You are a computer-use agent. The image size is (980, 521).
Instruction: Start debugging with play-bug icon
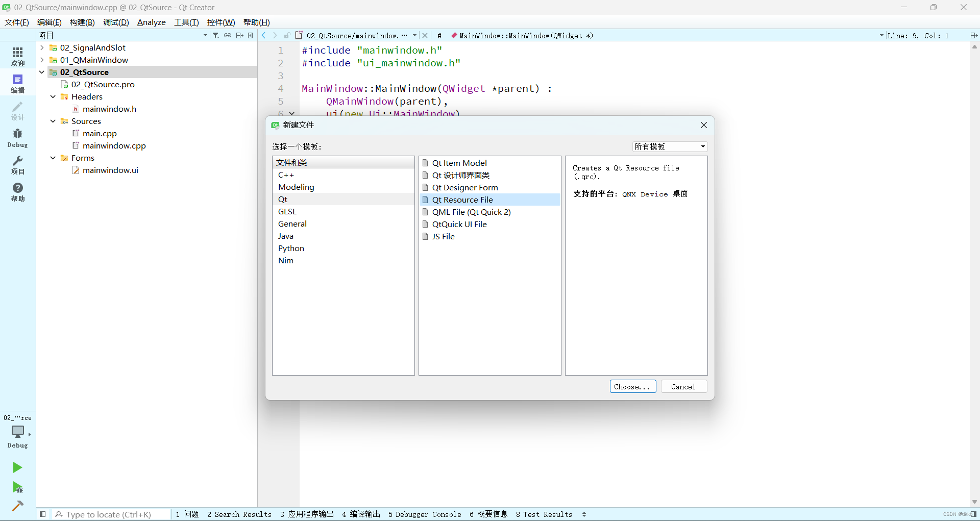coord(17,487)
